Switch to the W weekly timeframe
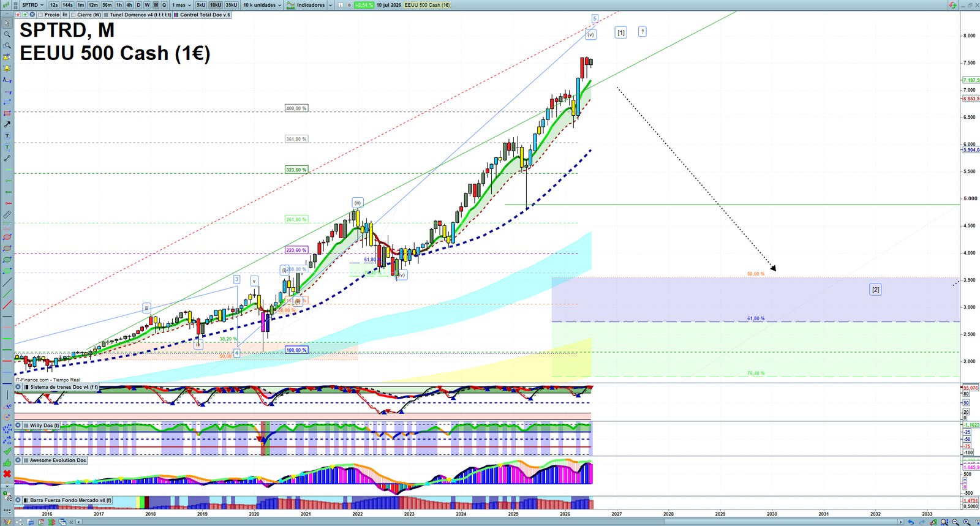 click(x=147, y=5)
